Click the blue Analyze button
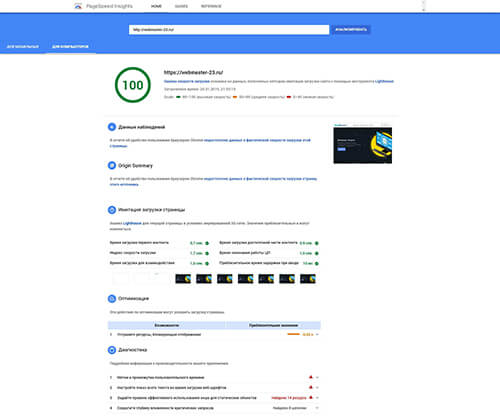The image size is (500, 417). coord(351,30)
